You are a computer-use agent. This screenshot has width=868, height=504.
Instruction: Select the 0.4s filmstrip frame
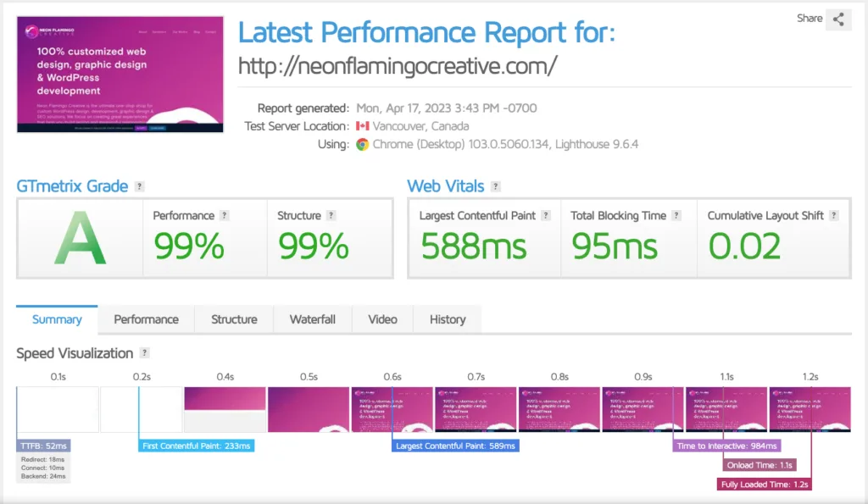tap(225, 409)
